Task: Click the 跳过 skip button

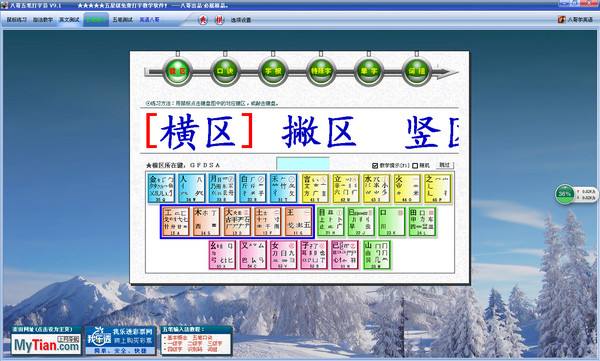Action: pos(445,165)
